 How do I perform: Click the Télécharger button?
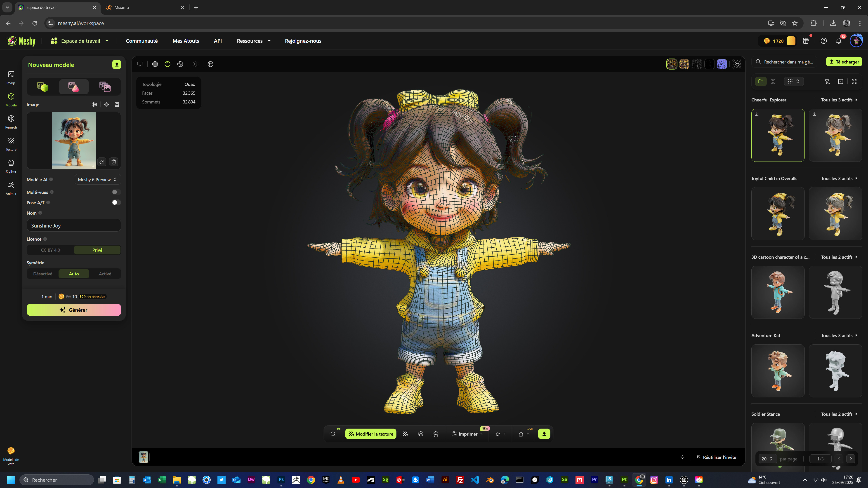pos(844,62)
